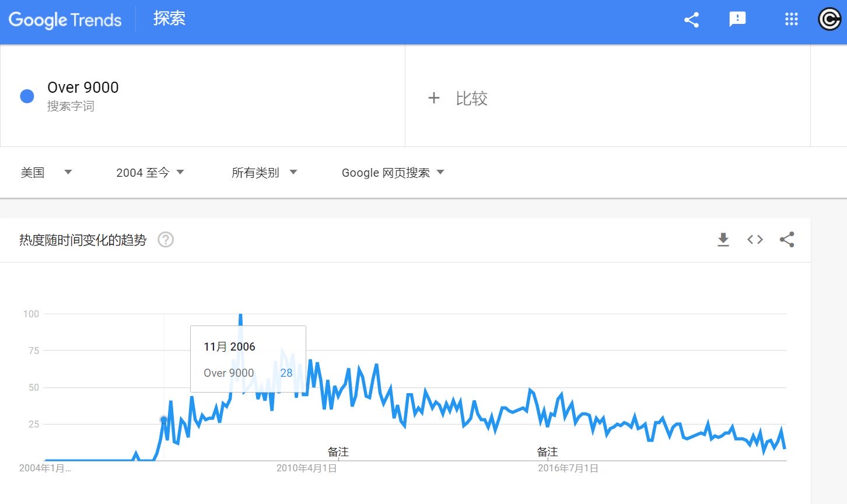Click the Google Trends logo
The image size is (847, 504).
[65, 20]
